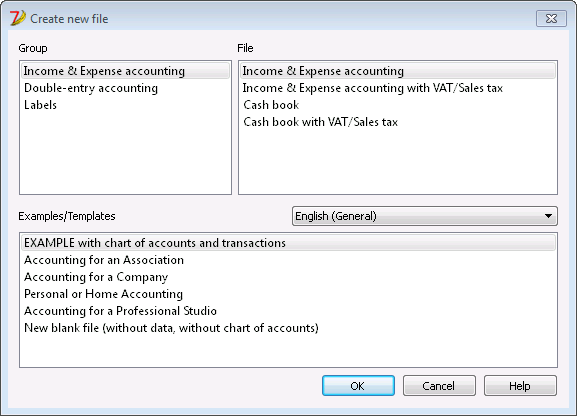The height and width of the screenshot is (416, 577).
Task: Close the Create new file dialog
Action: point(551,18)
